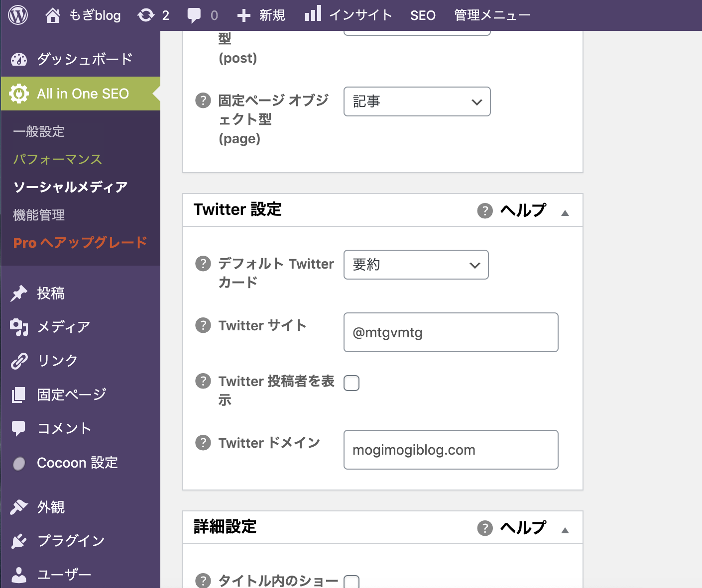Click the インサイト bar chart icon
Viewport: 702px width, 588px height.
tap(313, 14)
